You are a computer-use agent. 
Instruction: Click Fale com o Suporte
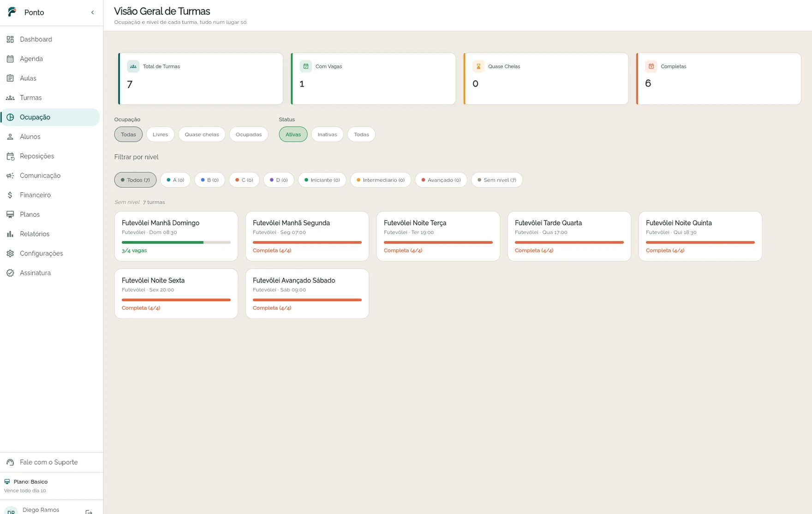[52, 462]
